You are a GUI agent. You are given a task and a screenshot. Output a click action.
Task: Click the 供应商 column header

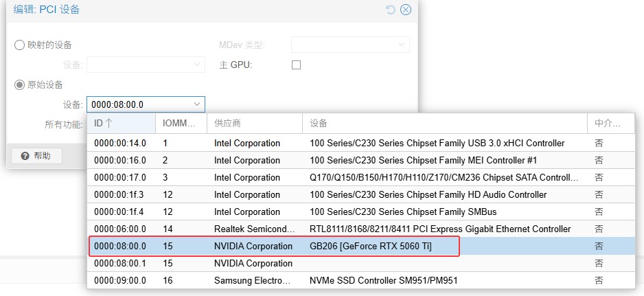(254, 124)
